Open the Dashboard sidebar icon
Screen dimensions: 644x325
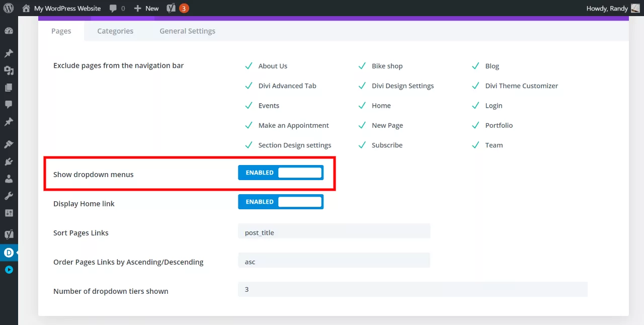coord(9,31)
